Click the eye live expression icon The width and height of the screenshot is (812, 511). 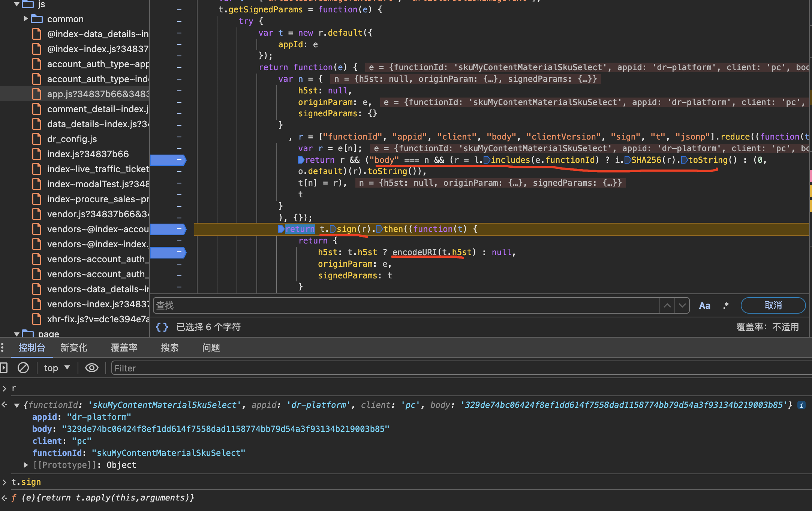(91, 368)
